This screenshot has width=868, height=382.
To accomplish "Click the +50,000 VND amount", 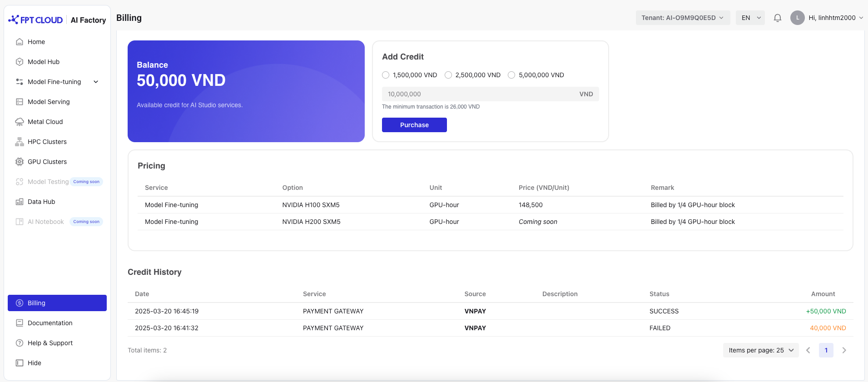I will point(826,311).
